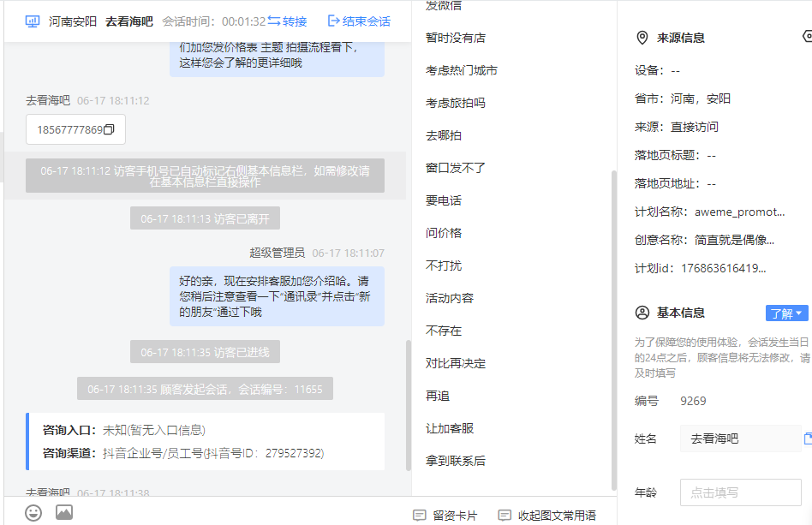Click the 超级管理员 message starting 好的亲
The image size is (812, 525).
coord(277,296)
